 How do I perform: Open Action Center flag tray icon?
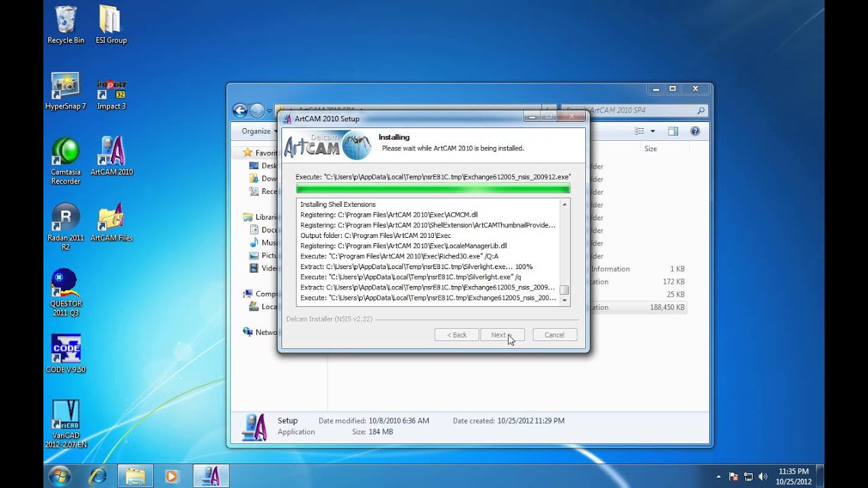click(x=733, y=476)
